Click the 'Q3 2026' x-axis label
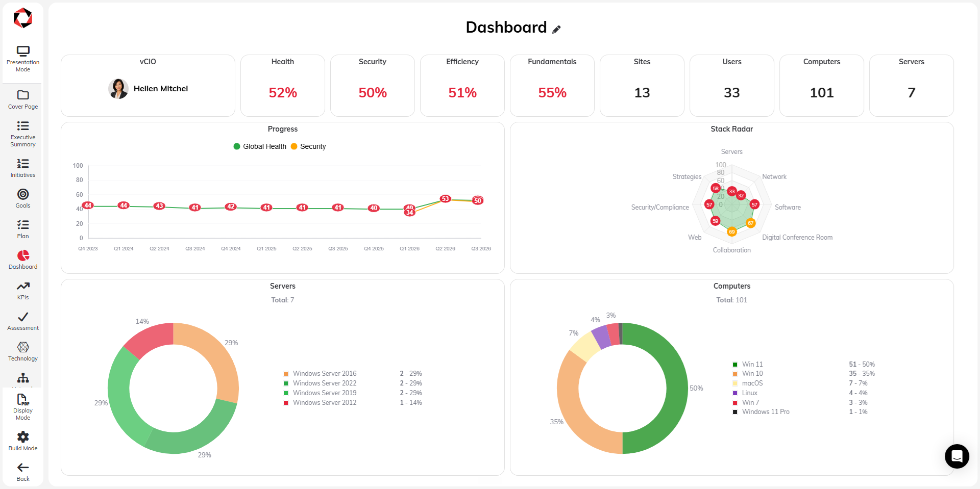This screenshot has height=489, width=980. 481,249
